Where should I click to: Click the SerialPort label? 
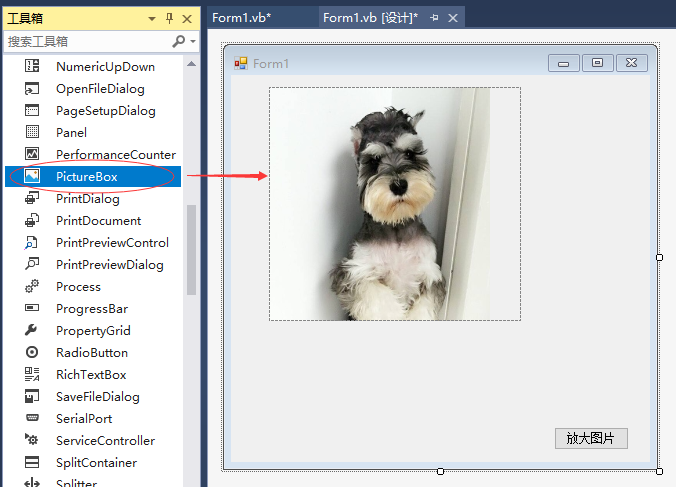pos(84,418)
